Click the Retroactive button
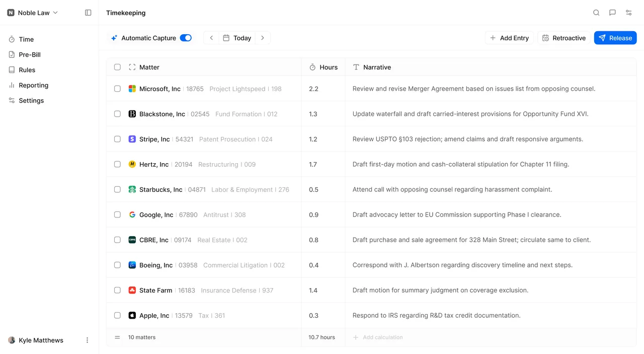644x354 pixels. (x=564, y=38)
